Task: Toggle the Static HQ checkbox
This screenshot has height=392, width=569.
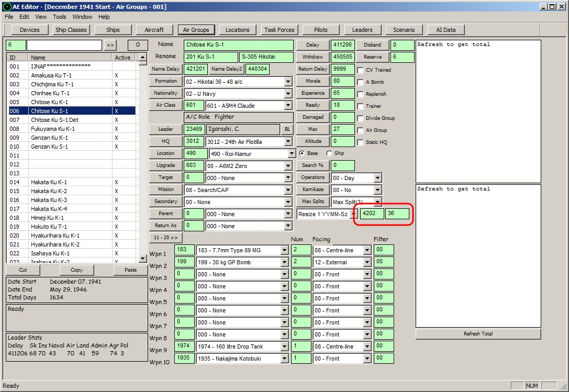Action: click(360, 142)
